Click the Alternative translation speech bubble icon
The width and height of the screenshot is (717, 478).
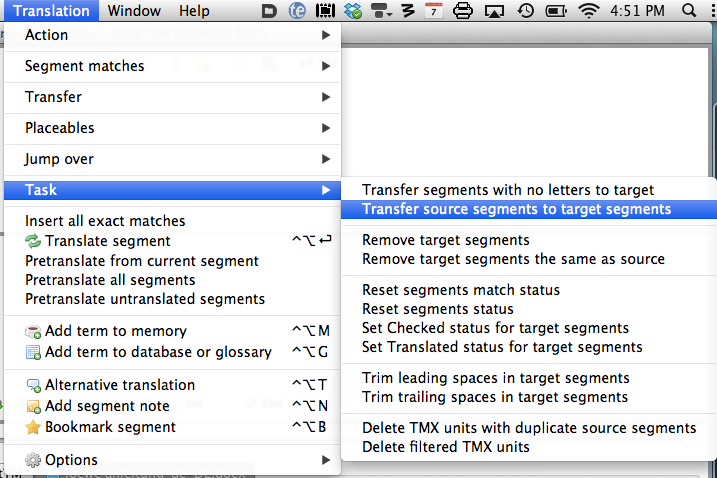[33, 385]
